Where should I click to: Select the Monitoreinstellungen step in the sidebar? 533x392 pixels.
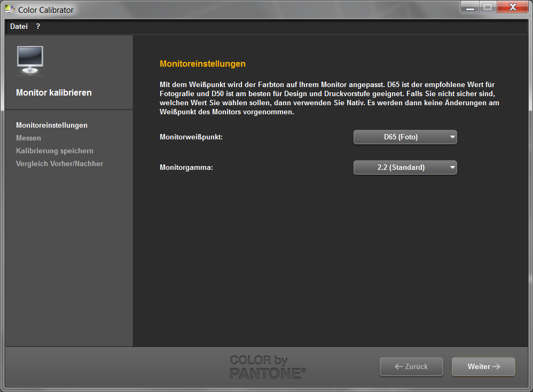click(52, 125)
